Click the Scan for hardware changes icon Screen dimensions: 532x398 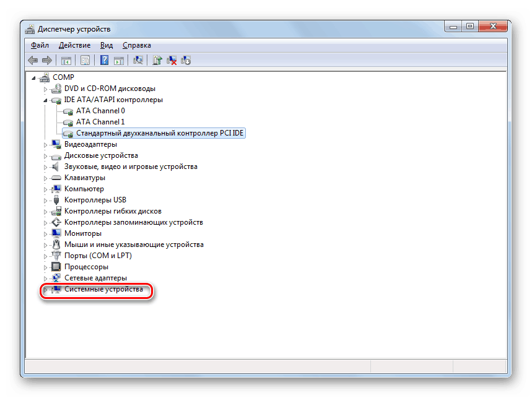(137, 60)
